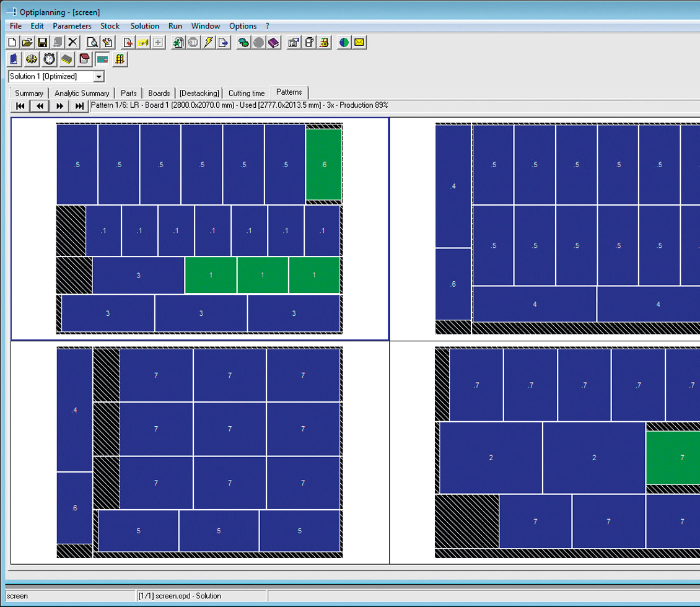Open the Options menu

[x=243, y=26]
